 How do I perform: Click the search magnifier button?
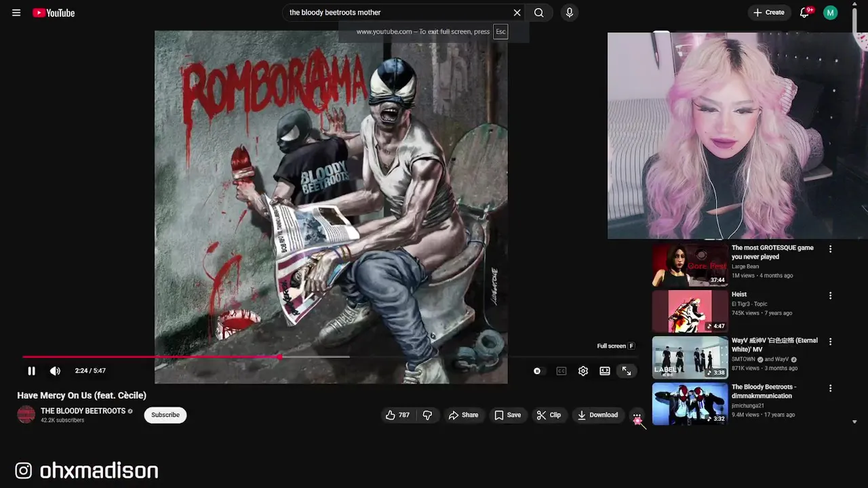tap(539, 13)
